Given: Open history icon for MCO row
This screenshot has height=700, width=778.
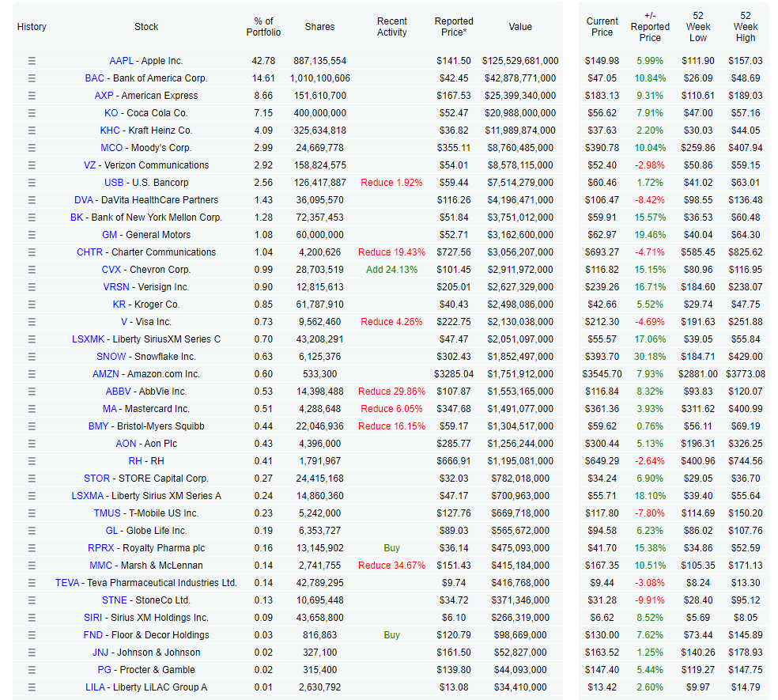Looking at the screenshot, I should pyautogui.click(x=32, y=148).
